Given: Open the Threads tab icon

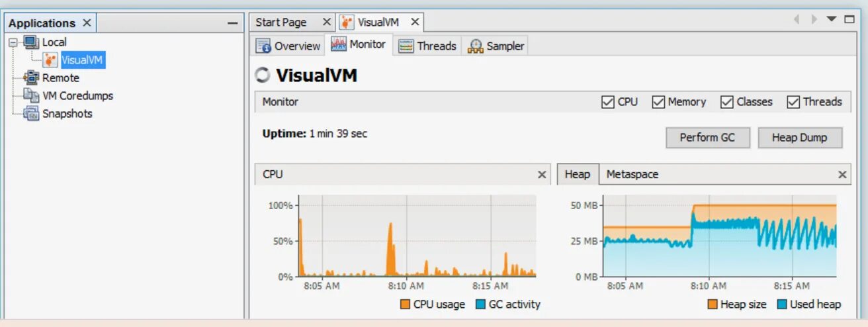Looking at the screenshot, I should [x=406, y=46].
